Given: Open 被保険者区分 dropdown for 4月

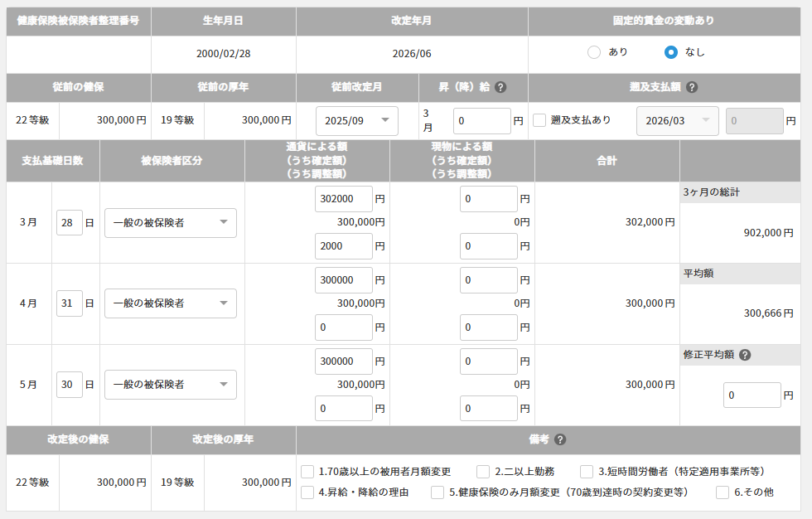Looking at the screenshot, I should (171, 303).
